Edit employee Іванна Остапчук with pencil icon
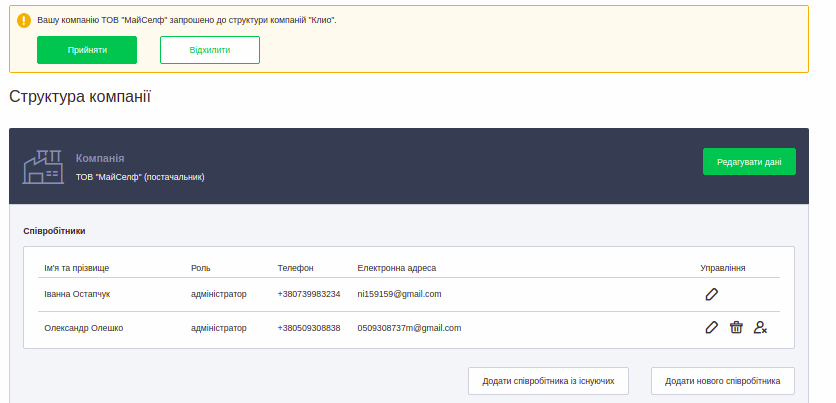This screenshot has width=836, height=403. 711,294
